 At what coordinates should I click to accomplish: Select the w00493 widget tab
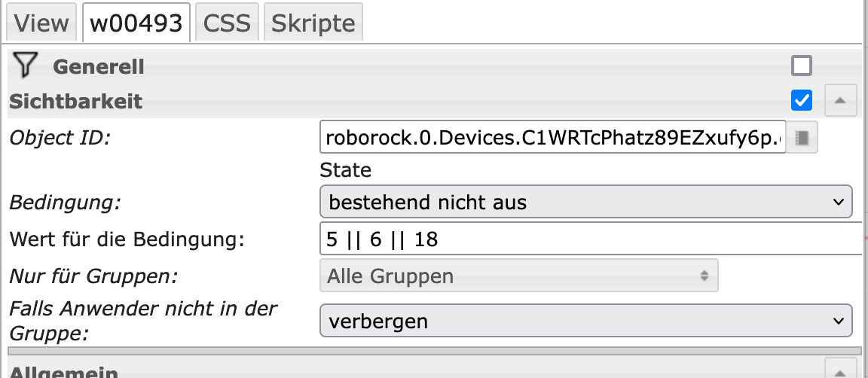pyautogui.click(x=136, y=23)
